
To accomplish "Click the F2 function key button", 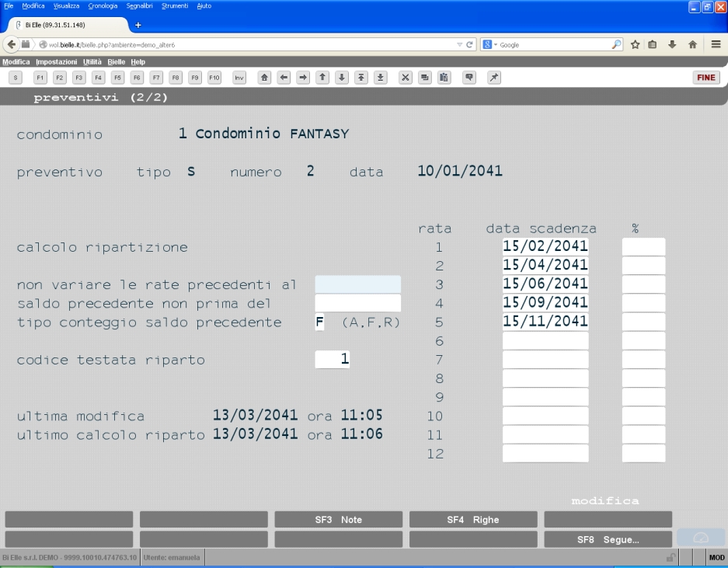I will (x=59, y=78).
